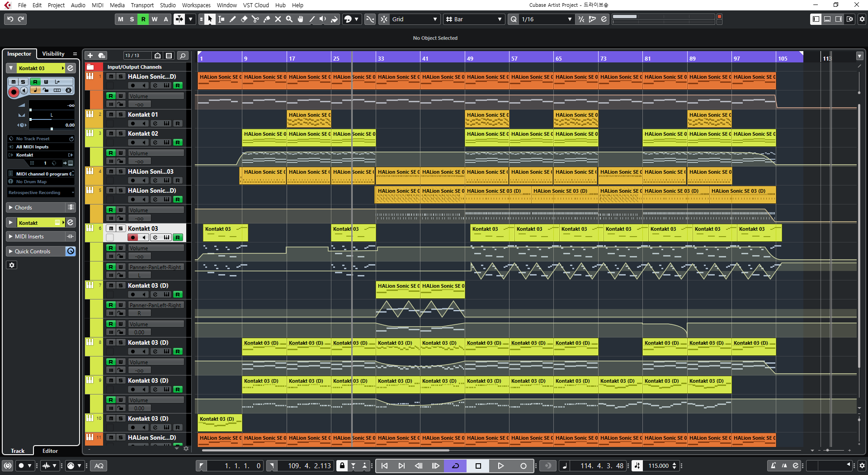
Task: Click the Undo arrow icon
Action: (10, 19)
